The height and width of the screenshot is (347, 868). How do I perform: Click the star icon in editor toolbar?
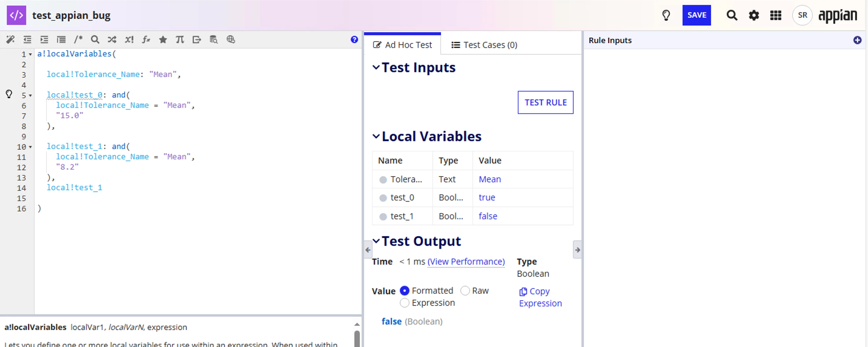[x=163, y=40]
